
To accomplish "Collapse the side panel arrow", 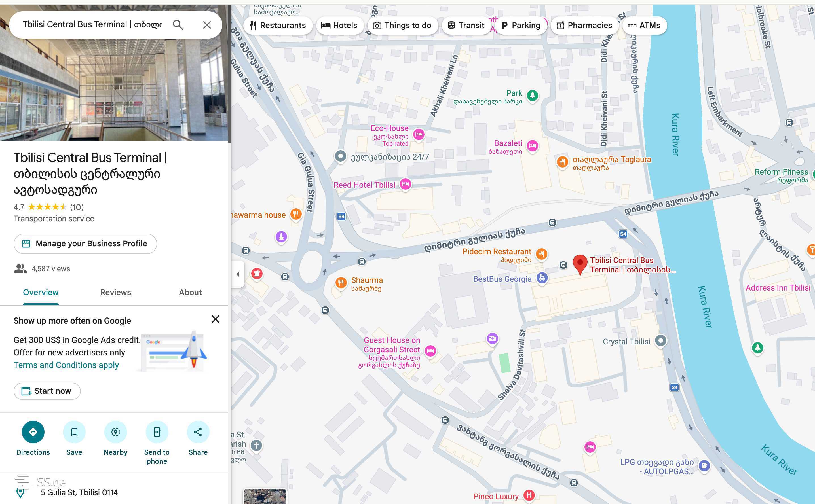I will tap(238, 274).
